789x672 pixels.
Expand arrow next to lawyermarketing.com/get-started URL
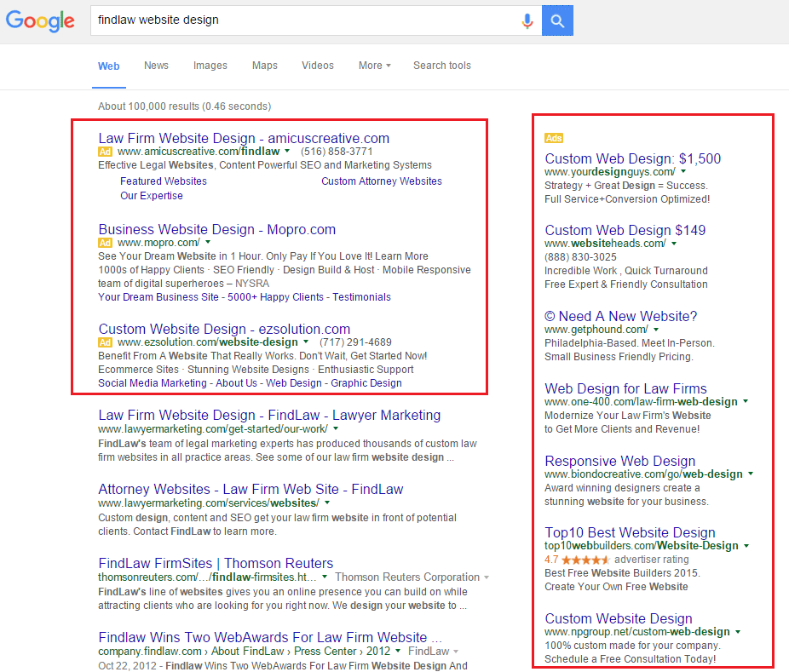tap(336, 428)
